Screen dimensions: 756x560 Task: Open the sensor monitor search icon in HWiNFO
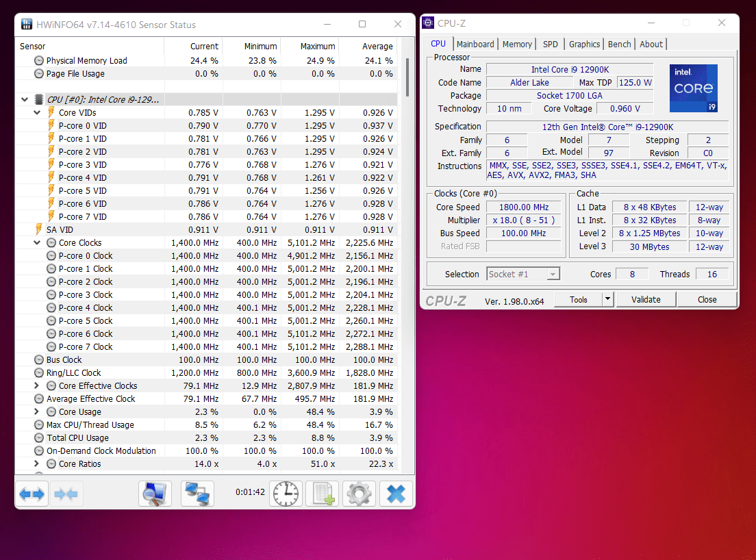click(x=155, y=494)
